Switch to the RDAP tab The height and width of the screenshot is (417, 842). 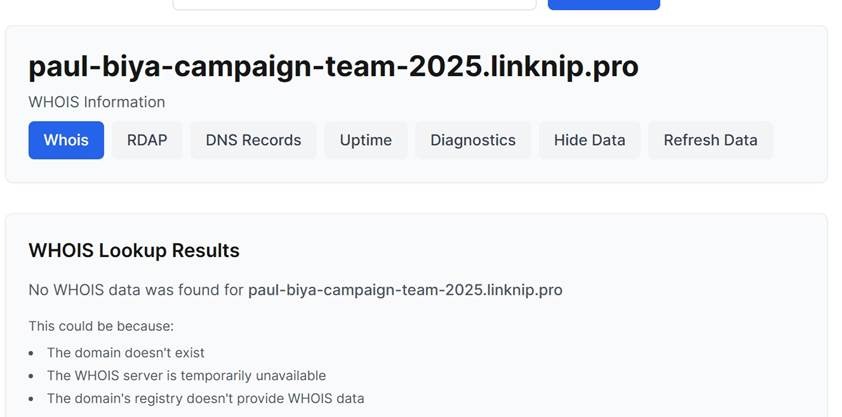[147, 140]
